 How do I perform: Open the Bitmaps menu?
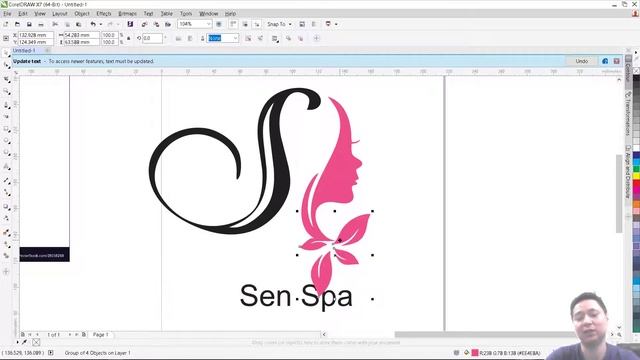click(127, 14)
